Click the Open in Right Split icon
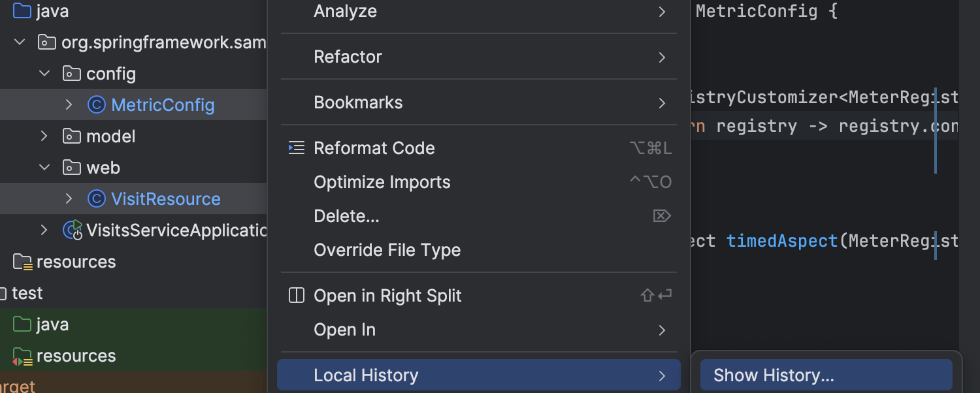This screenshot has height=393, width=980. pyautogui.click(x=297, y=296)
